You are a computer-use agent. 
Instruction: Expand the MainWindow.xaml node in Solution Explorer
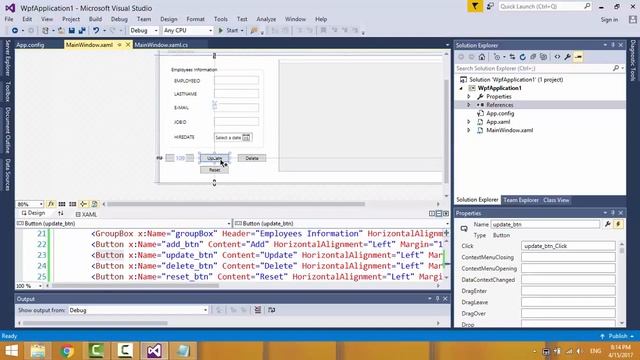click(x=469, y=130)
